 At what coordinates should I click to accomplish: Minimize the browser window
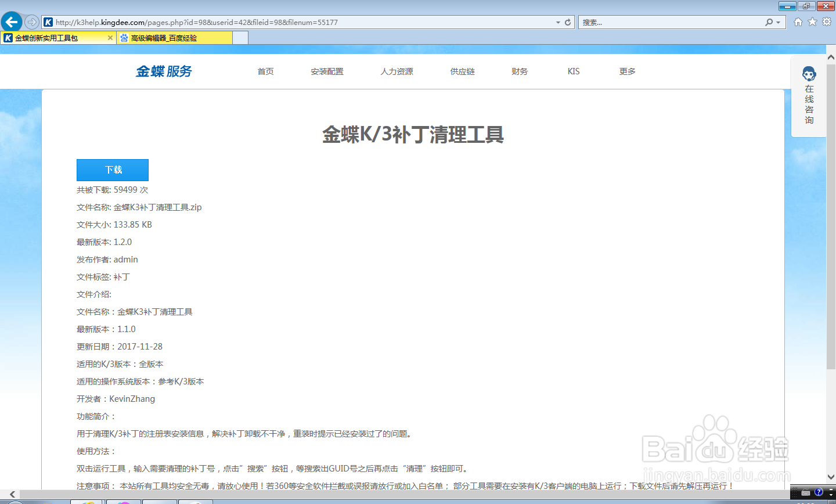(787, 6)
